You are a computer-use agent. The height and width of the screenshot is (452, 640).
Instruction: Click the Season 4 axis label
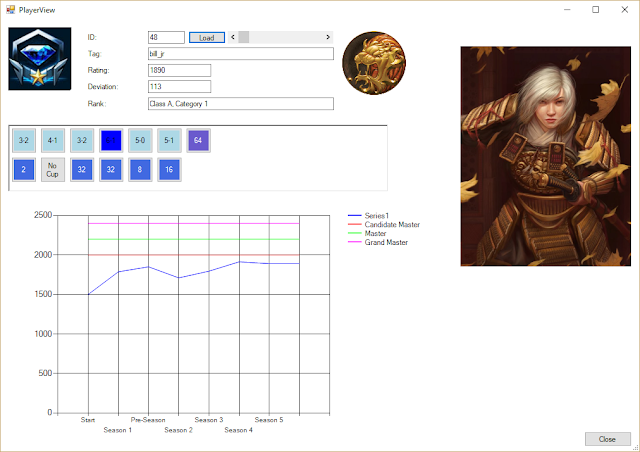(238, 430)
